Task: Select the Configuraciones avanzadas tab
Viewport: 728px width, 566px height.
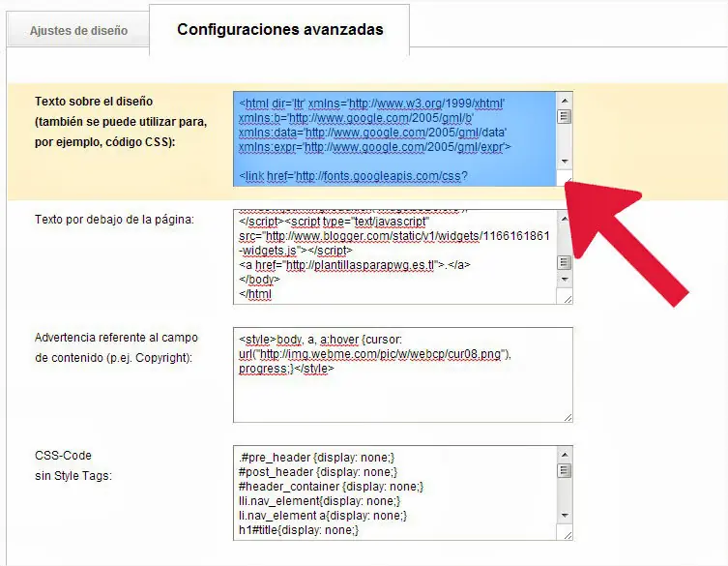Action: point(280,30)
